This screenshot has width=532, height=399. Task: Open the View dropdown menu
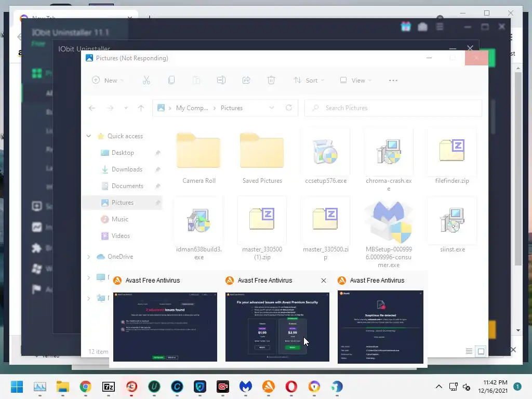pyautogui.click(x=355, y=81)
